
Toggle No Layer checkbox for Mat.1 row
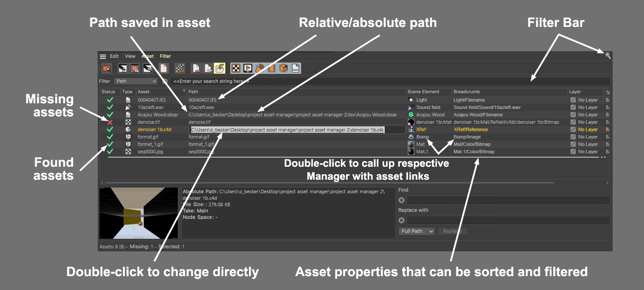click(x=573, y=152)
